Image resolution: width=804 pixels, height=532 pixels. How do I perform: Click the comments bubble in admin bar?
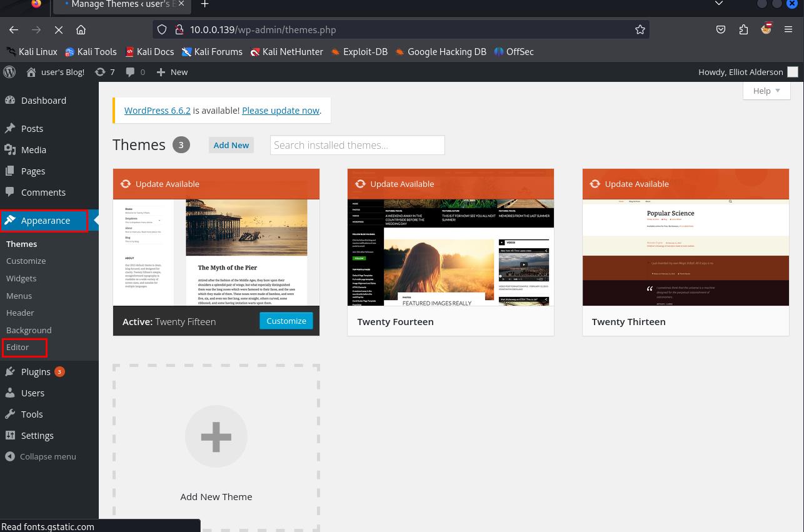tap(135, 72)
